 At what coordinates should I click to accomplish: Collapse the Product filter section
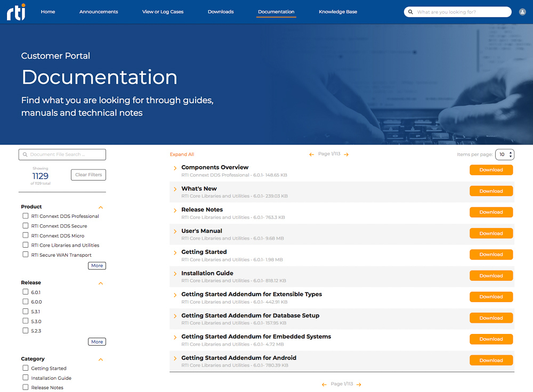pos(101,207)
